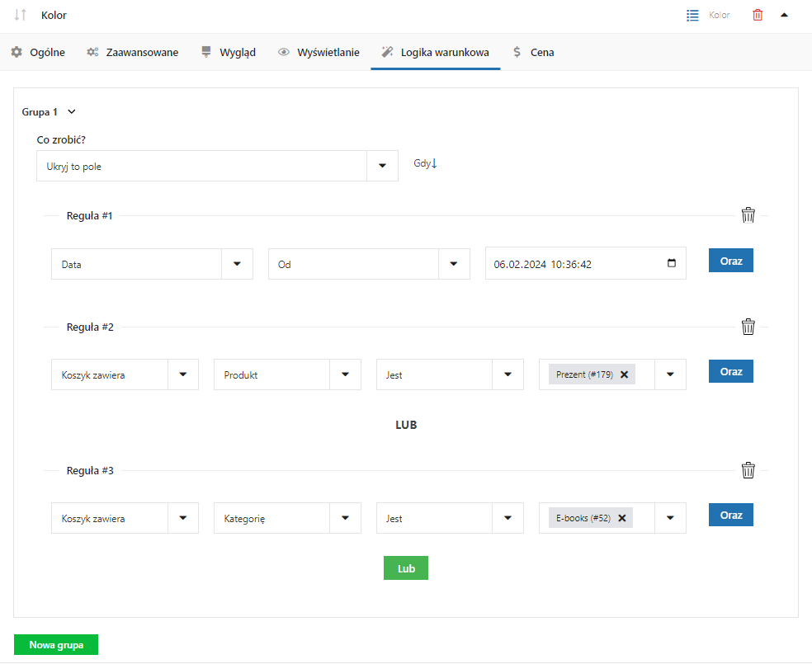Delete Reguła #1 with trash icon
The width and height of the screenshot is (812, 664).
point(748,215)
